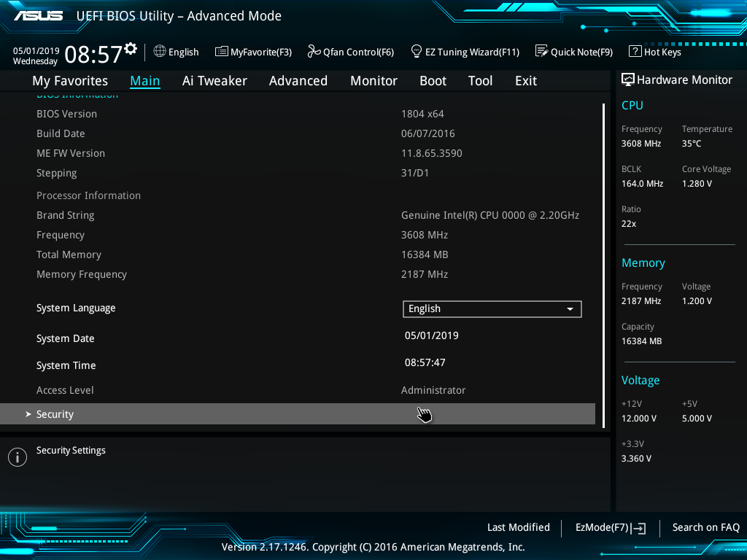Select the Exit tab
Screen dimensions: 747x560
(526, 81)
